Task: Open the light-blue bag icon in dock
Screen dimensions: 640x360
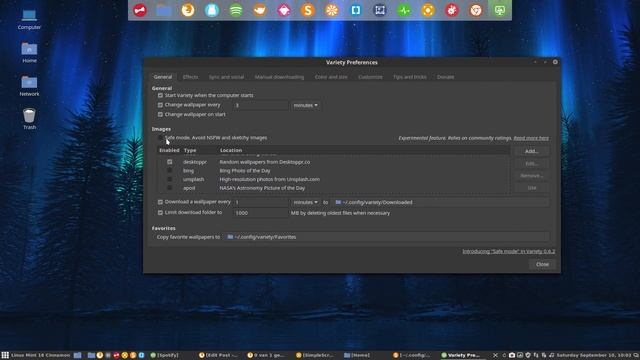Action: coord(212,10)
